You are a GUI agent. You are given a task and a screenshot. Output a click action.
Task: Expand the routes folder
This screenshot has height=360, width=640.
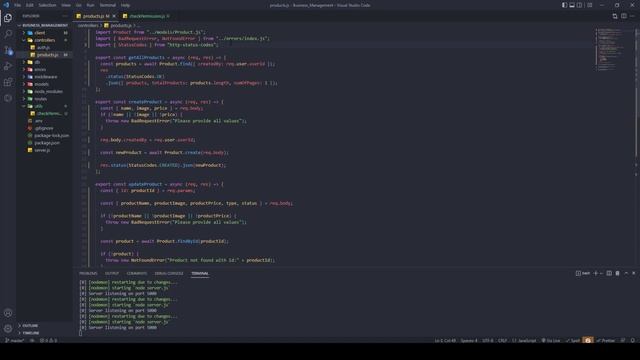[44, 99]
